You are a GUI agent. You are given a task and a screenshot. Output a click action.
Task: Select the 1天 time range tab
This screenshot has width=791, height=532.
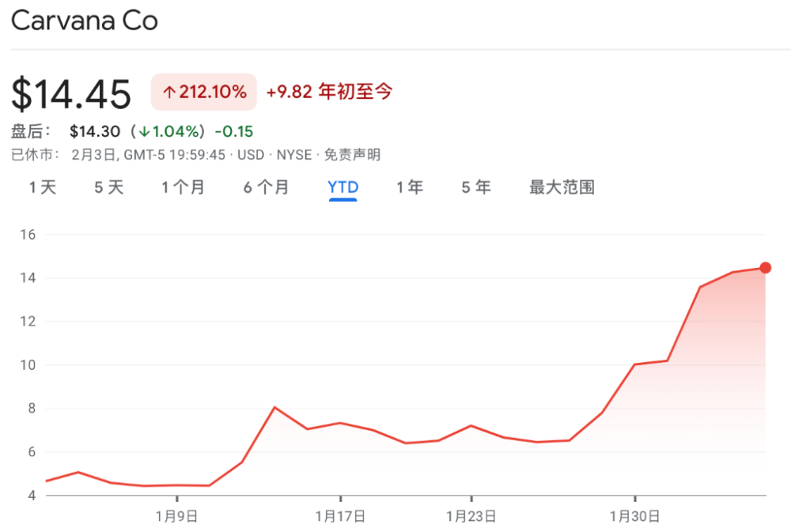43,187
